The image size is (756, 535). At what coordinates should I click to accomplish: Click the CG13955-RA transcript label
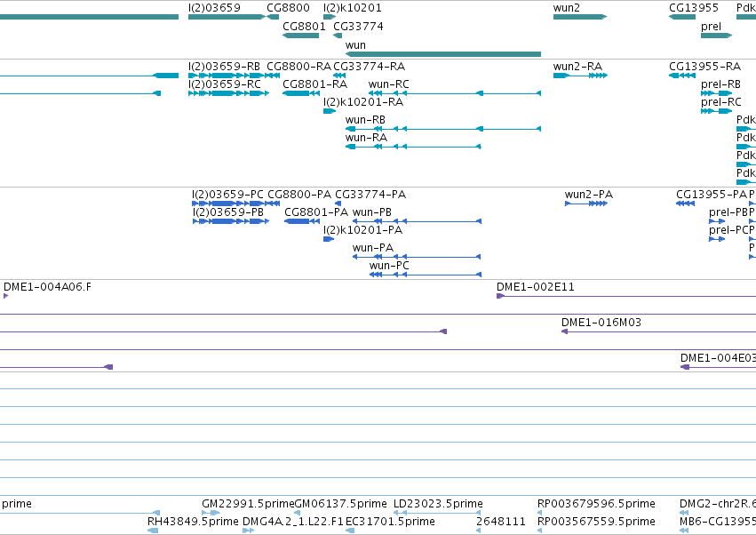pos(704,66)
